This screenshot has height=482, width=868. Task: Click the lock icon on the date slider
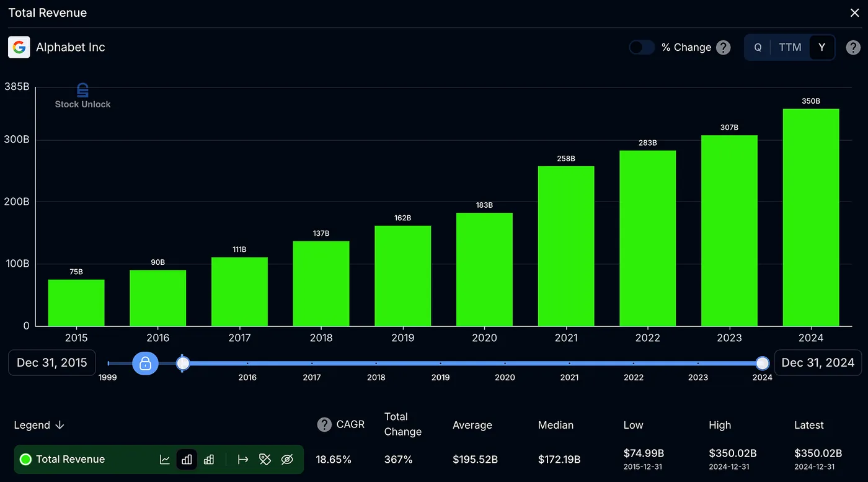pos(145,364)
